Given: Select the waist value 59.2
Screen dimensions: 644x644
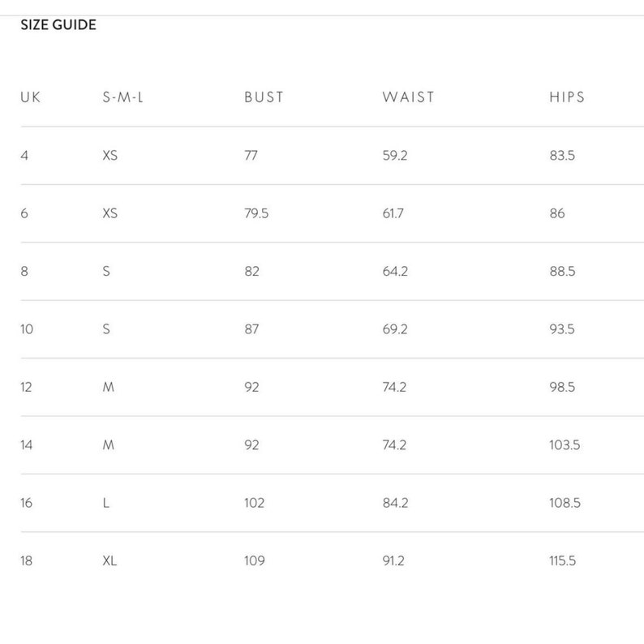Looking at the screenshot, I should 395,155.
